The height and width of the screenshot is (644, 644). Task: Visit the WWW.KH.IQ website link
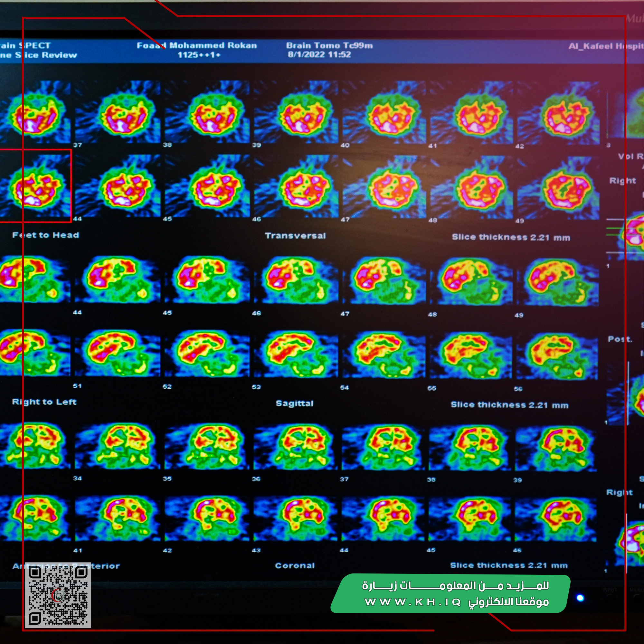pos(412,602)
